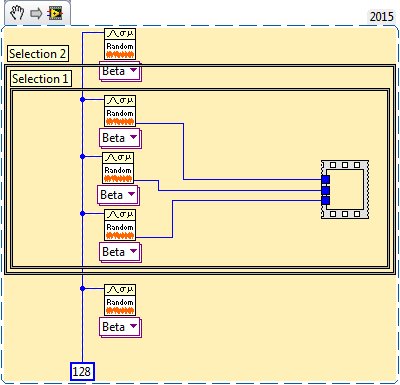Open the Beta dropdown below the middle inner Random node
The image size is (400, 385).
coord(118,195)
